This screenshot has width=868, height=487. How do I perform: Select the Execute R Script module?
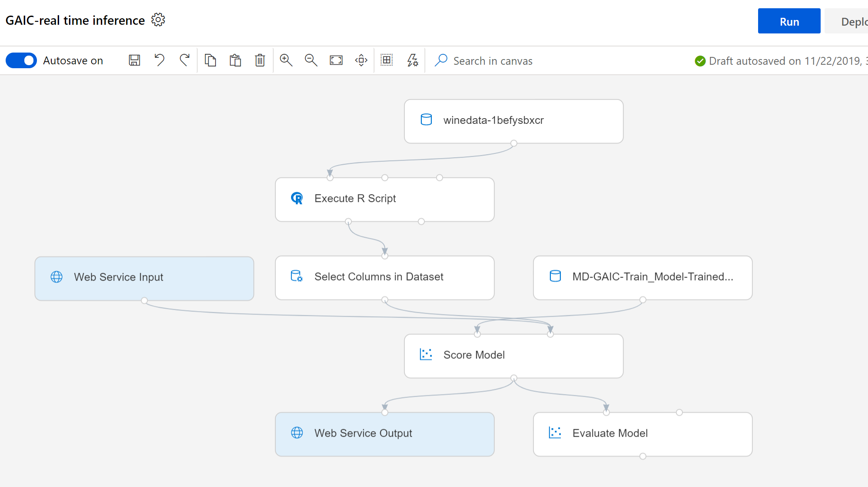(384, 199)
